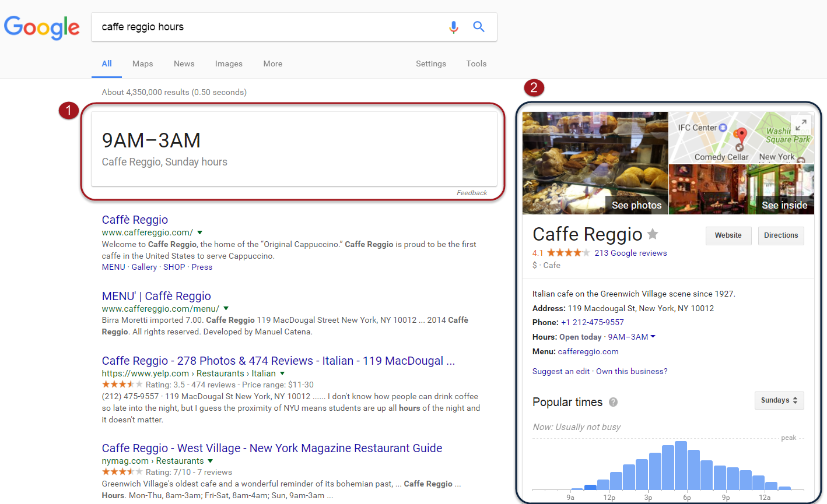
Task: Click the red map pin marker
Action: (x=741, y=136)
